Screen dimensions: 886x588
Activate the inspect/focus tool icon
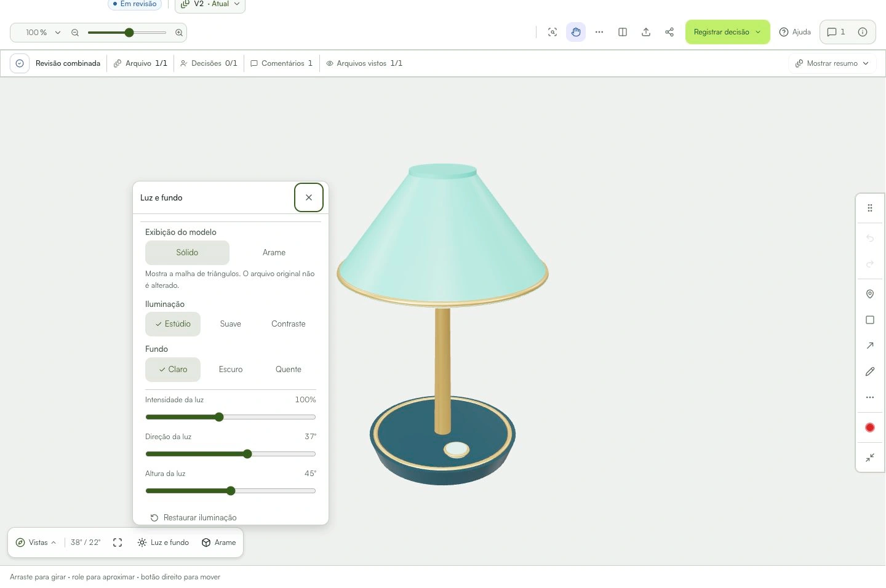(553, 32)
